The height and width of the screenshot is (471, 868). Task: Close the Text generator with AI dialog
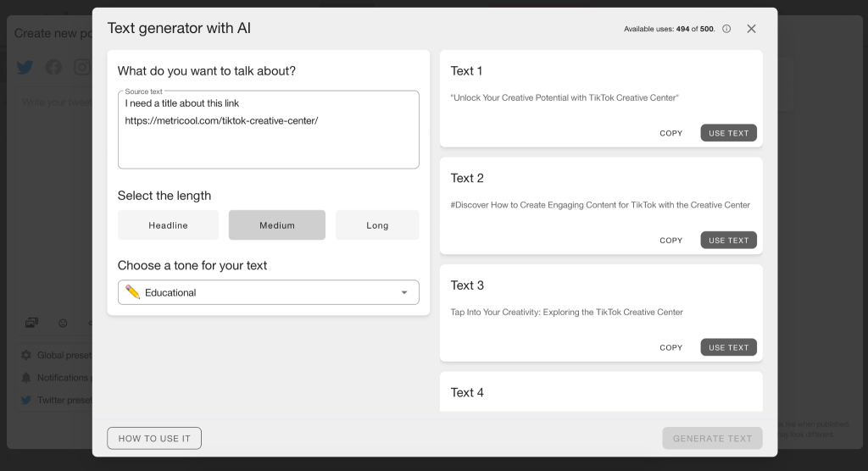751,29
